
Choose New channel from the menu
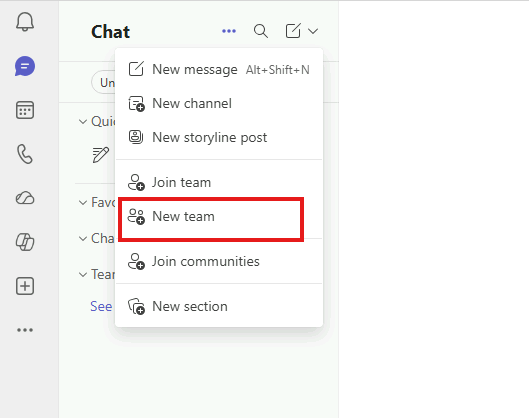219,104
